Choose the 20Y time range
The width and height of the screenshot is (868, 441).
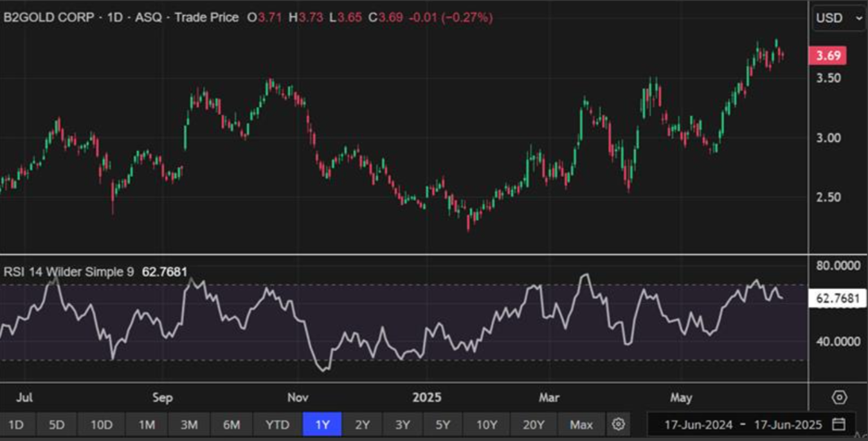pos(534,425)
